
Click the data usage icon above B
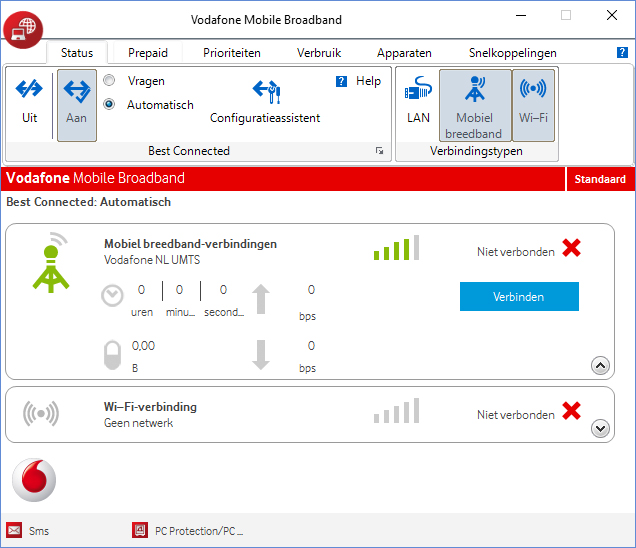[112, 355]
